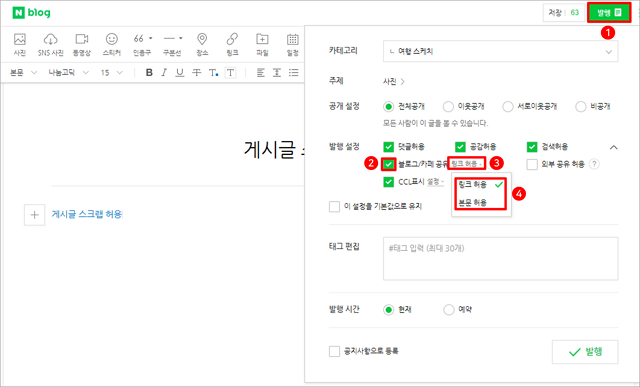Check 이 설정을 기본값으로 유지
The width and height of the screenshot is (640, 387).
click(x=334, y=206)
